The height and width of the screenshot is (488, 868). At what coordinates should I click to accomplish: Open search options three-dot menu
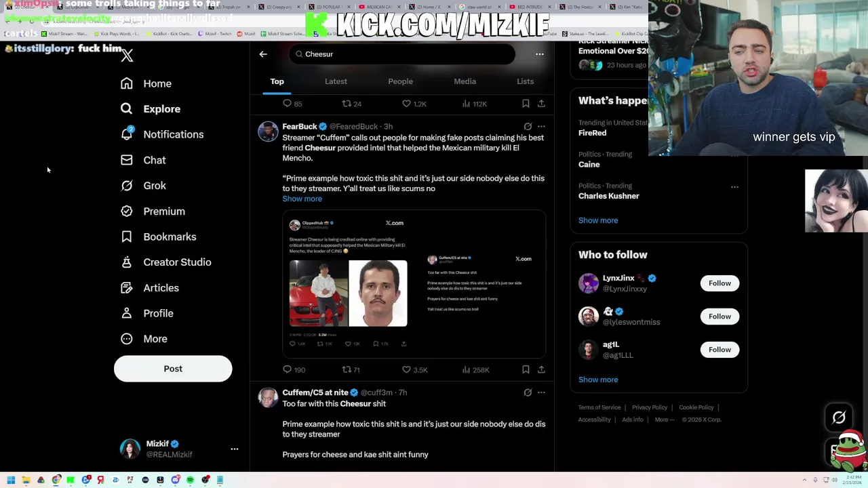(540, 54)
